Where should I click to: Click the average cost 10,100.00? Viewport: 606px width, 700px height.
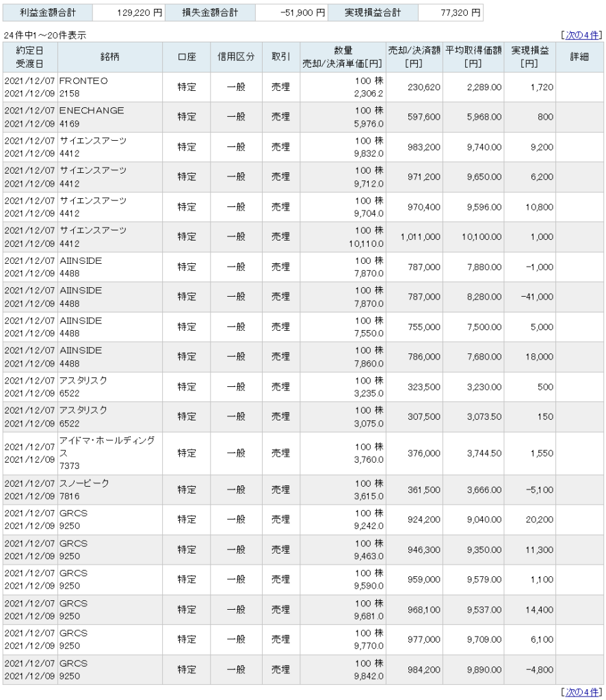[x=482, y=237]
